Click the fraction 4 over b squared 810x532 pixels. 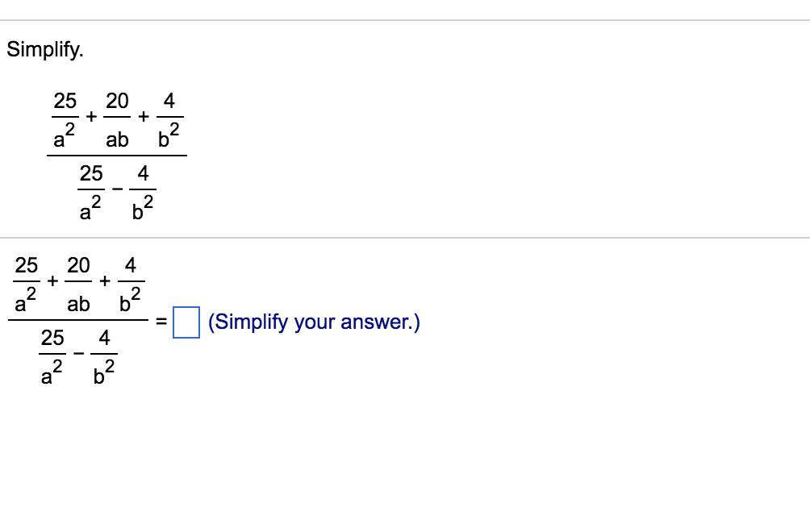coord(169,119)
